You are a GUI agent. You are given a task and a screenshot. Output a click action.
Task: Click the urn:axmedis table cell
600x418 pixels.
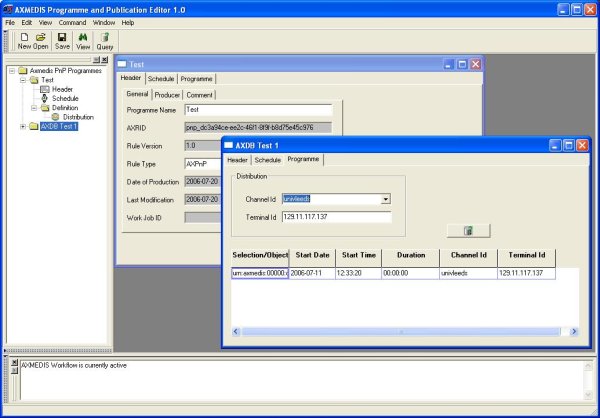pyautogui.click(x=260, y=273)
